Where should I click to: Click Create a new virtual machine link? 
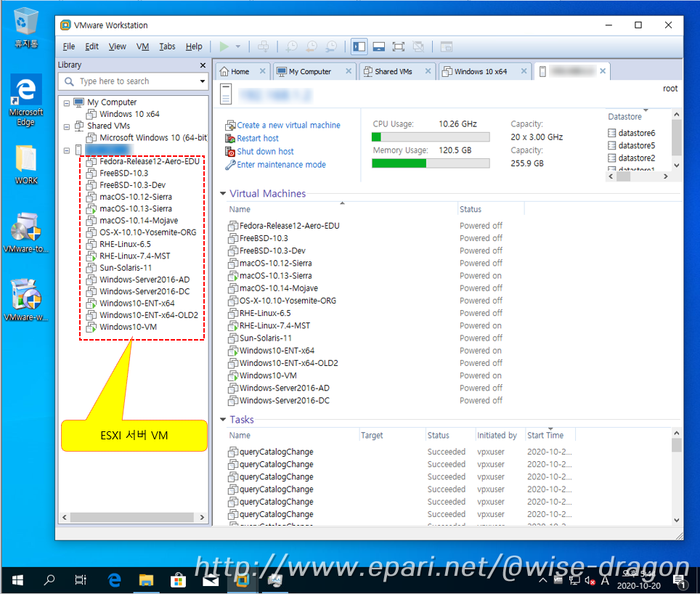click(288, 125)
